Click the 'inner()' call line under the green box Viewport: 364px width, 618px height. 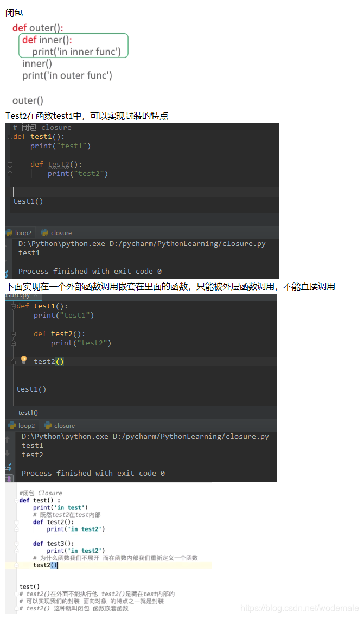click(37, 64)
